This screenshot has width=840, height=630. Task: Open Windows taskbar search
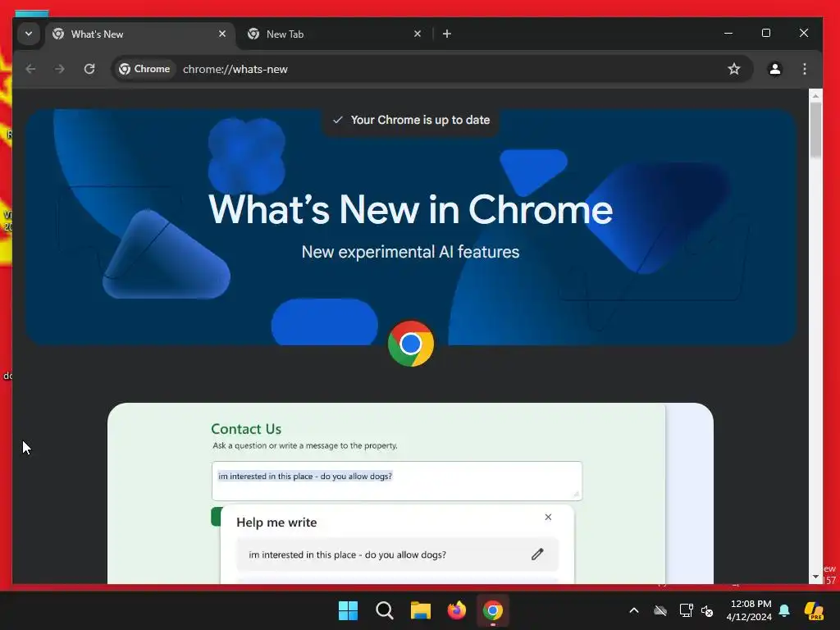point(385,610)
